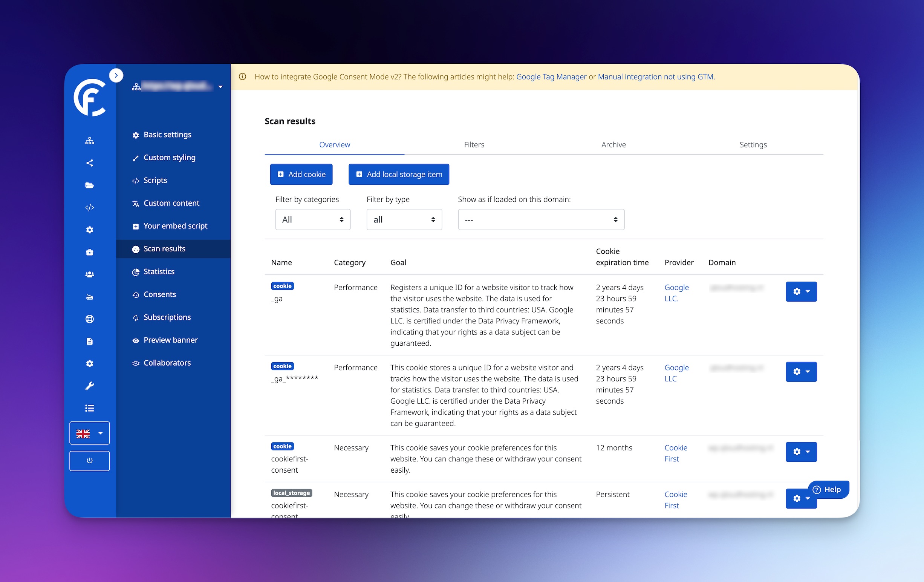This screenshot has width=924, height=582.
Task: Switch to the Filters tab
Action: pos(474,145)
